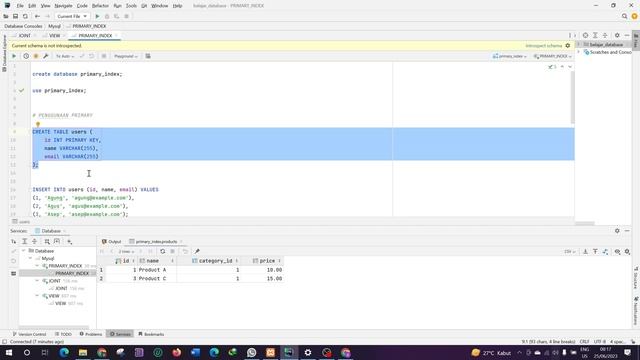Execute the SQL statement with the green run arrow in the editor toolbar
The height and width of the screenshot is (360, 640).
pos(14,56)
